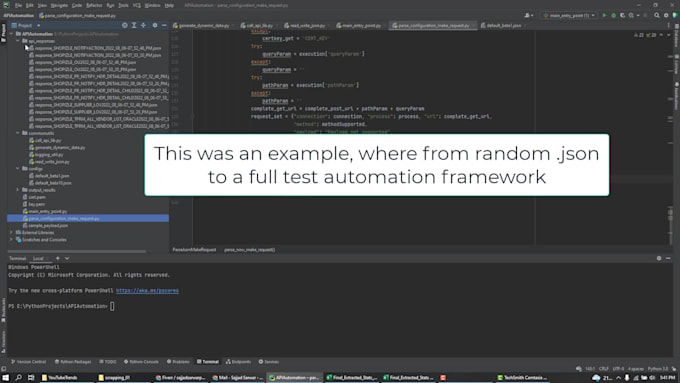Collapse the config folder
The image size is (680, 383).
18,168
